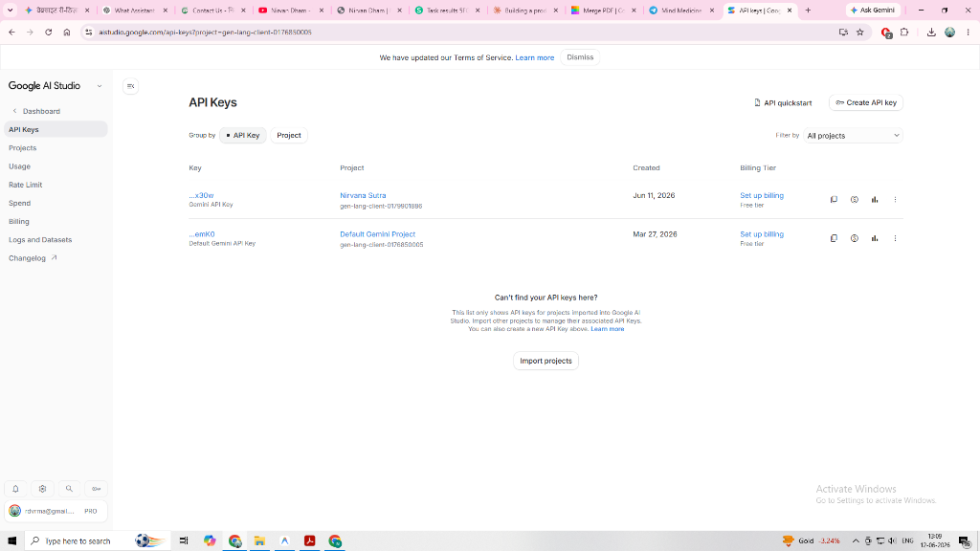Group keys by Project
The width and height of the screenshot is (980, 551).
(x=289, y=136)
